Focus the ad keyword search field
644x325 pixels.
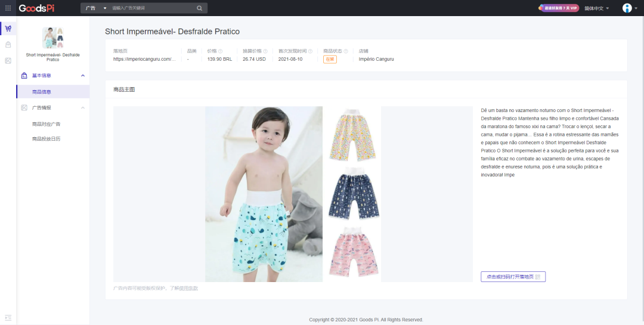pos(152,8)
